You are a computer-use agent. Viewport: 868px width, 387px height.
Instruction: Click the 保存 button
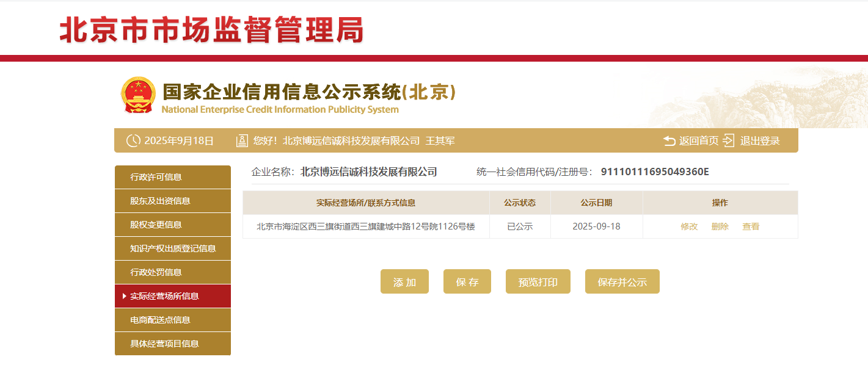(467, 281)
